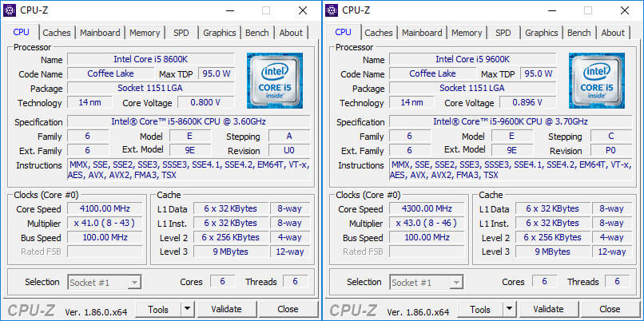
Task: Click the CPU-Z title bar icon of the 9600K window
Action: tap(332, 10)
